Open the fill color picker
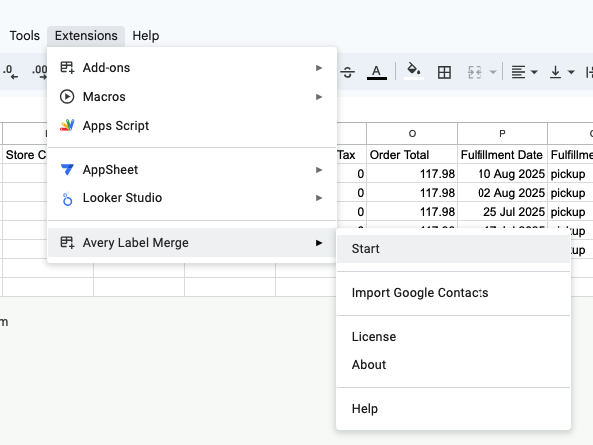Image resolution: width=593 pixels, height=445 pixels. pyautogui.click(x=413, y=71)
